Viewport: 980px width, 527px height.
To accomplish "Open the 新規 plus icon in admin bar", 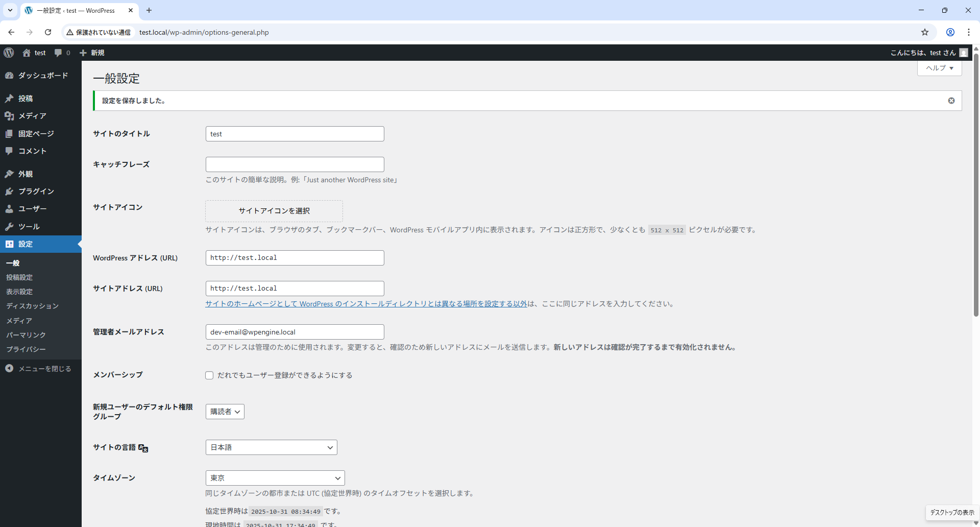I will pos(83,53).
